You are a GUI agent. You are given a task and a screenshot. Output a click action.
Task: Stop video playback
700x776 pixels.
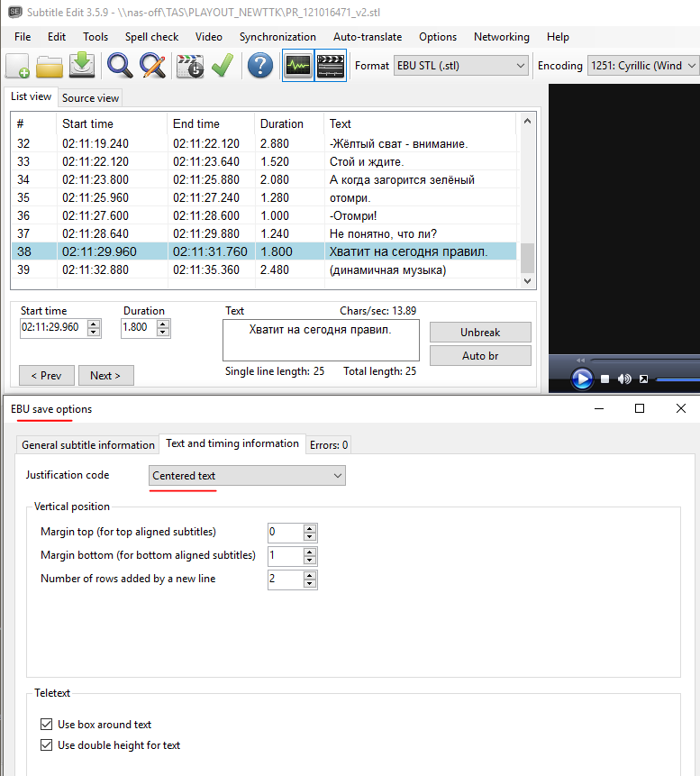pyautogui.click(x=605, y=379)
